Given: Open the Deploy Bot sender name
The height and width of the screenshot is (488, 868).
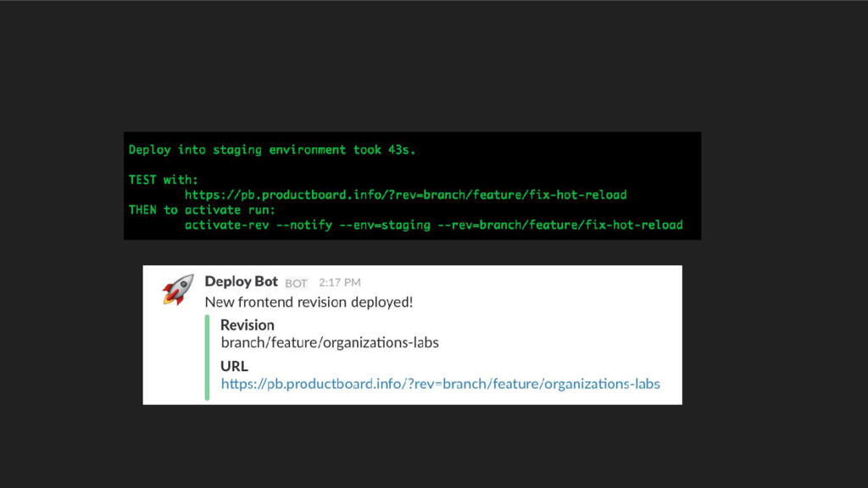Looking at the screenshot, I should 241,281.
